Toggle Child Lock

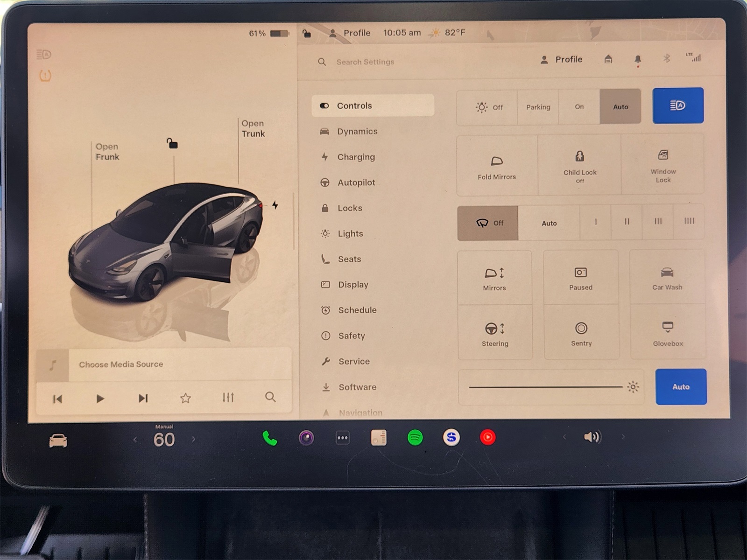click(x=579, y=165)
